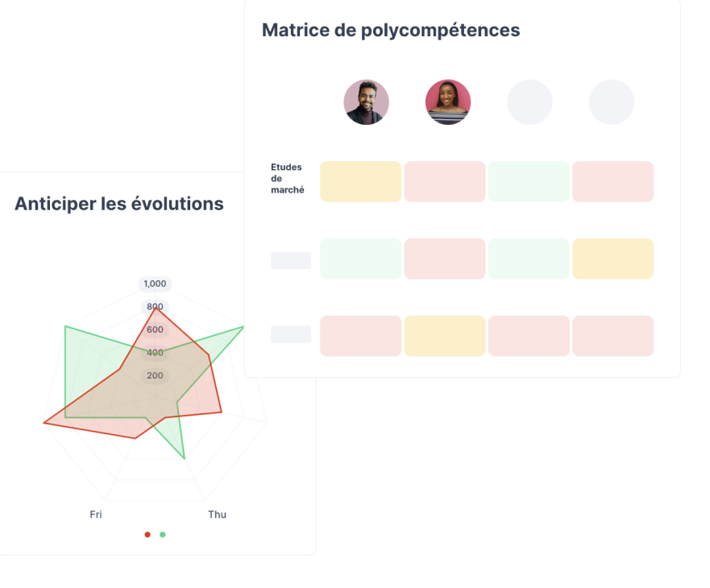Click the Matrice de polycompétences heading
The image size is (710, 588).
[x=391, y=31]
